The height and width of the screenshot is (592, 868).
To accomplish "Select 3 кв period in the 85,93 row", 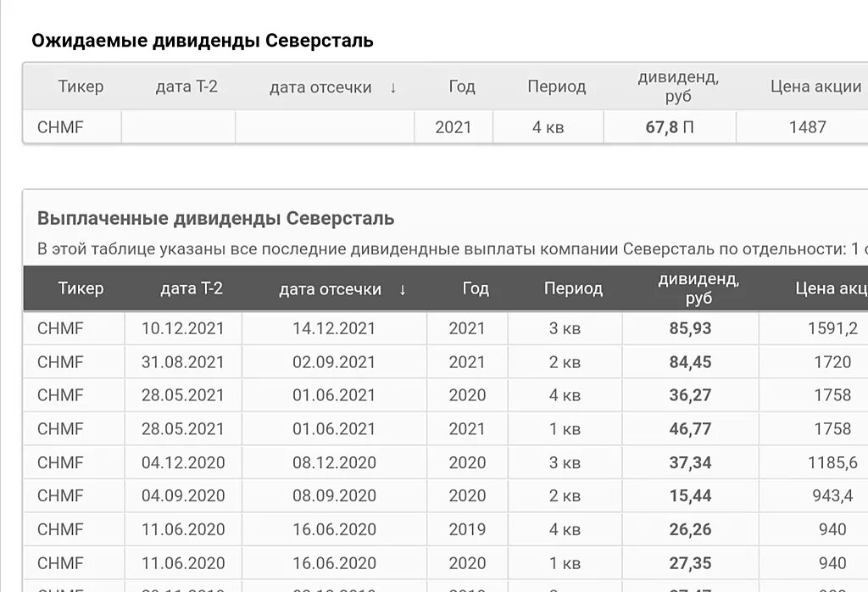I will tap(565, 328).
